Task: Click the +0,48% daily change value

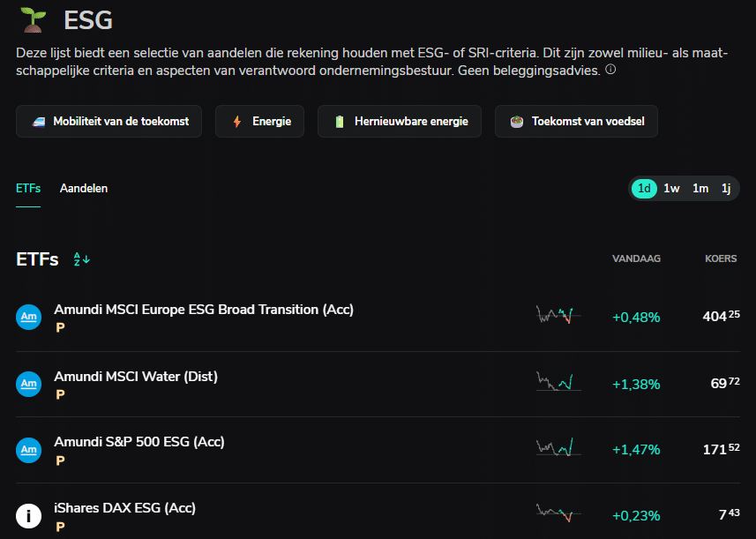Action: click(636, 318)
